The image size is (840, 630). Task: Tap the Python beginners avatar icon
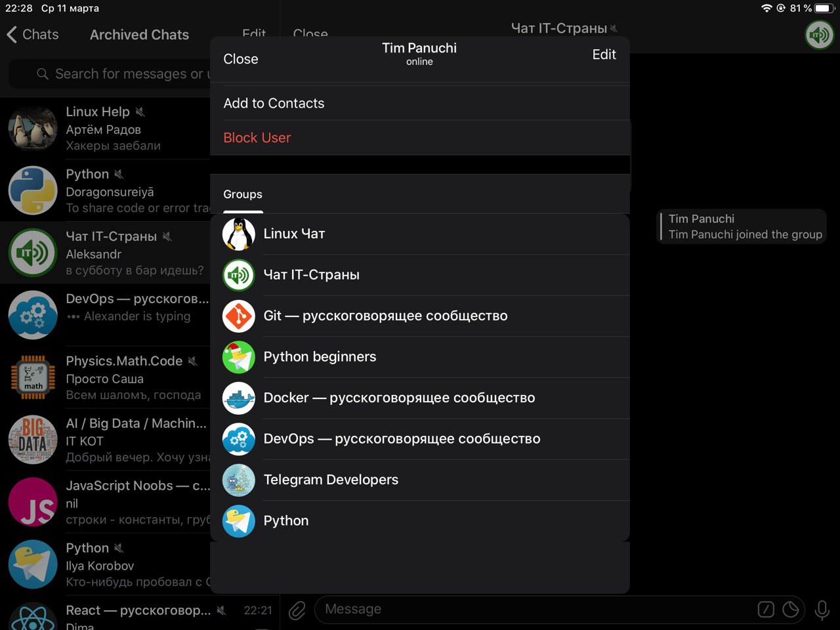click(239, 357)
